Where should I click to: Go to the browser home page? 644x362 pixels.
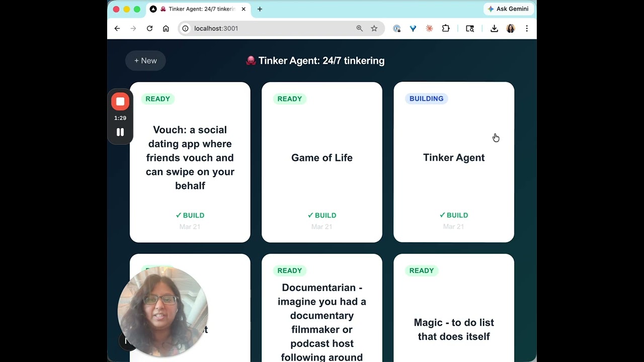(x=166, y=29)
